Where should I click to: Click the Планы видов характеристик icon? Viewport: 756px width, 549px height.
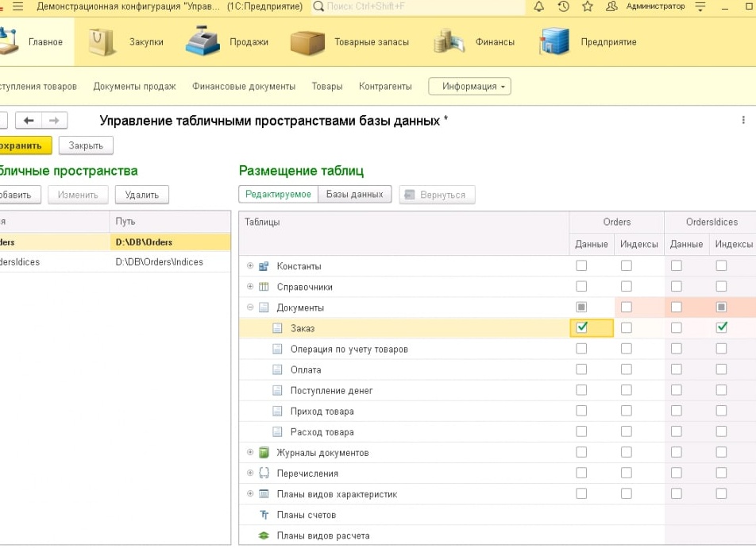click(x=264, y=494)
